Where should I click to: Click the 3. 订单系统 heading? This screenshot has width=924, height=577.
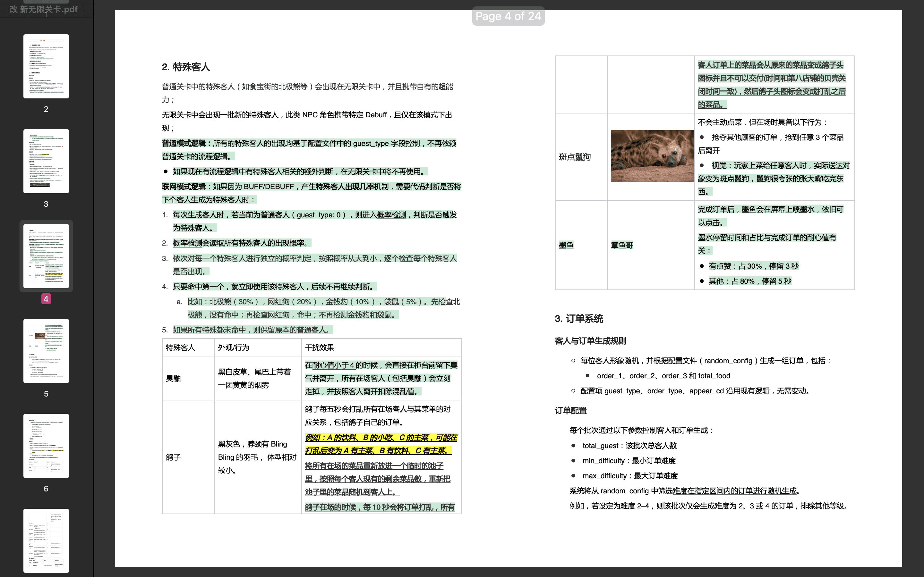[x=579, y=319]
